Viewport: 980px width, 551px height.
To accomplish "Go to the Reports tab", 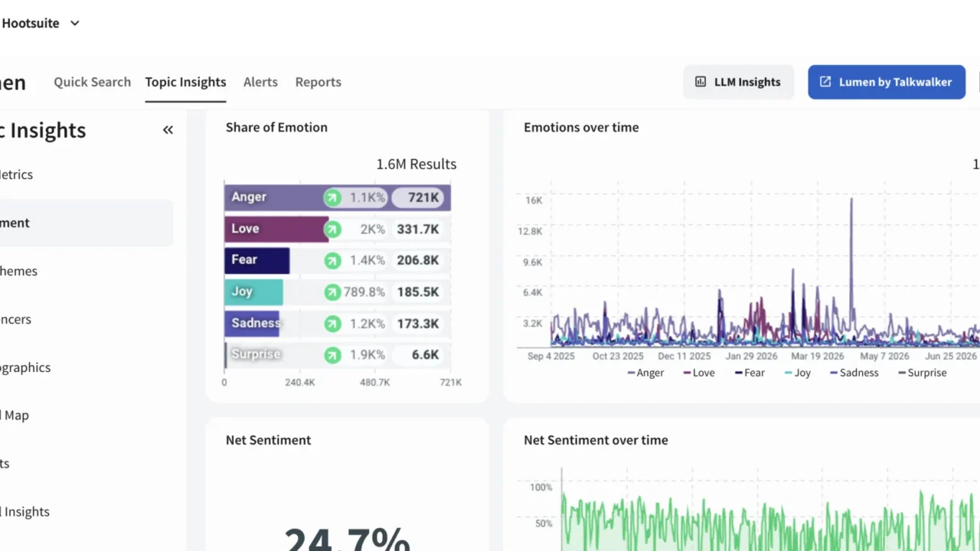I will (x=318, y=82).
